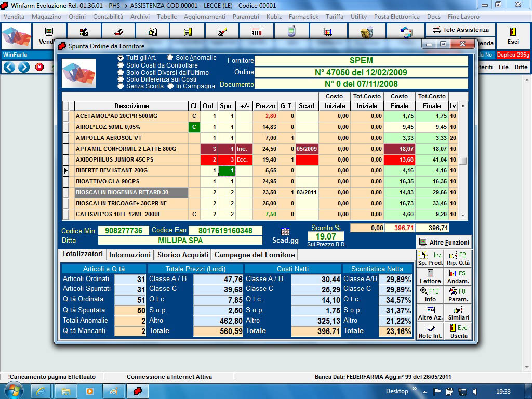Screen dimensions: 532x399
Task: Select Solo Costi da Controllare option
Action: tap(121, 65)
